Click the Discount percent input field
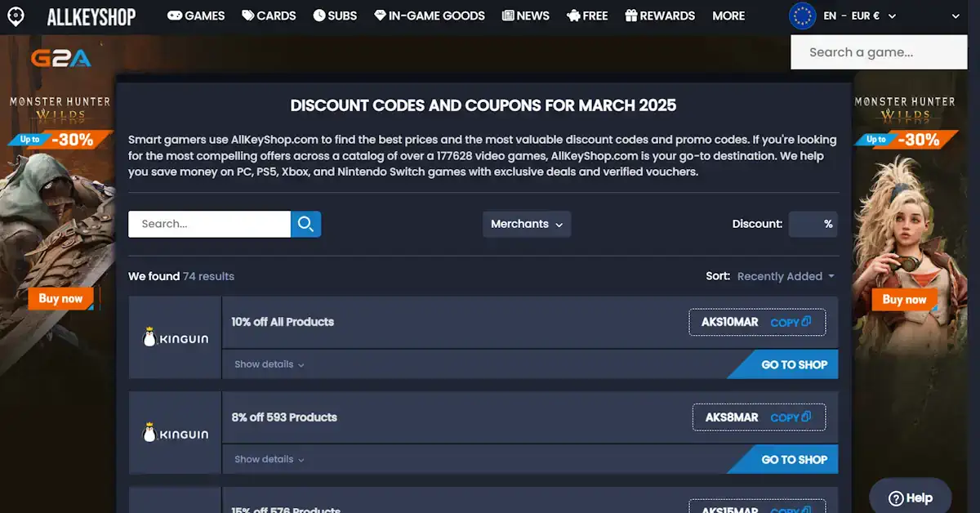 (812, 224)
